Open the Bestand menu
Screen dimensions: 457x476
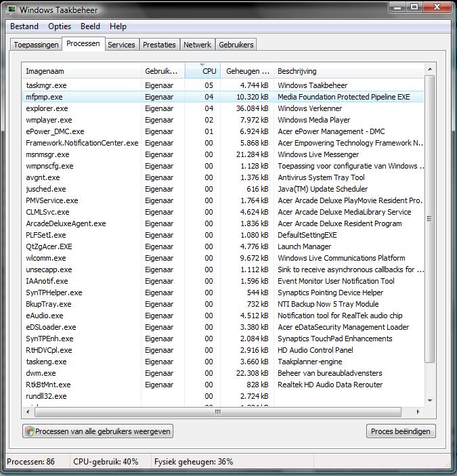pos(24,26)
